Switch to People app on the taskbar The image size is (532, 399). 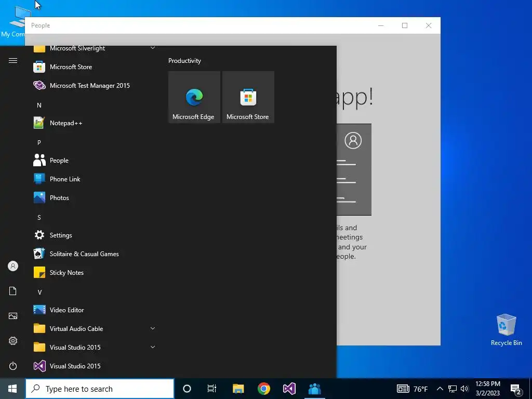pos(314,389)
